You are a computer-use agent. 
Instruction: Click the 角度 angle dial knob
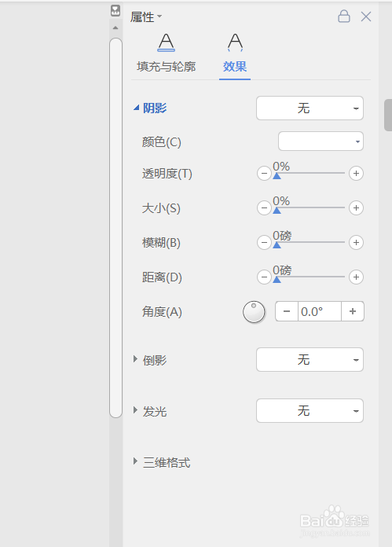254,311
